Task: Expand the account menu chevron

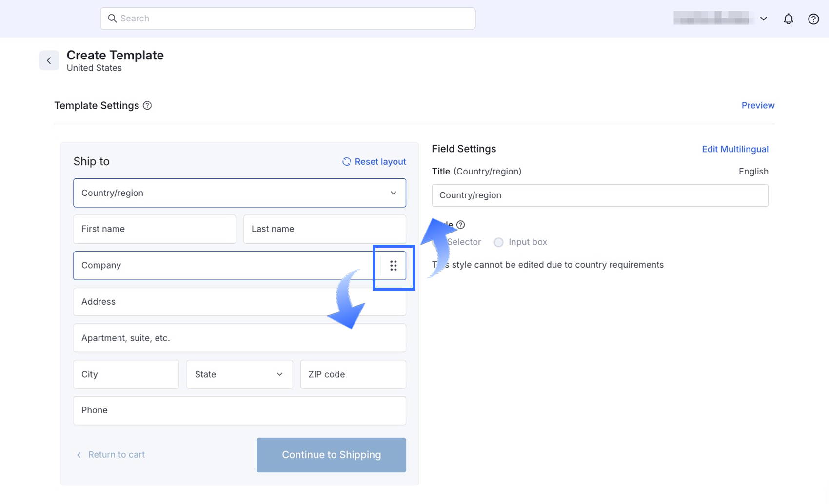Action: coord(763,19)
